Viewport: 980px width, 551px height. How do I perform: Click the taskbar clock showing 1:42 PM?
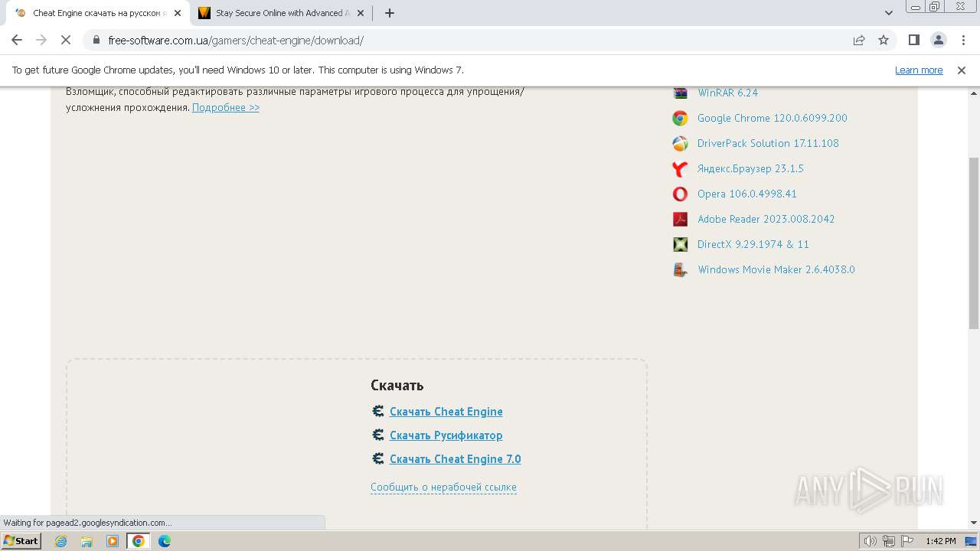point(940,541)
